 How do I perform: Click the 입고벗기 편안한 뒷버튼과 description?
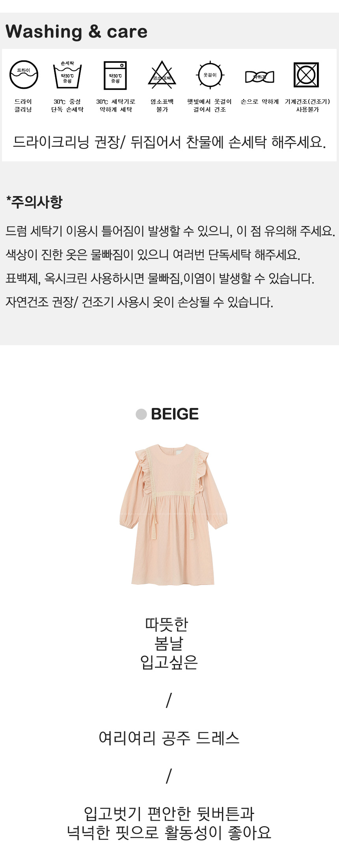169,814
